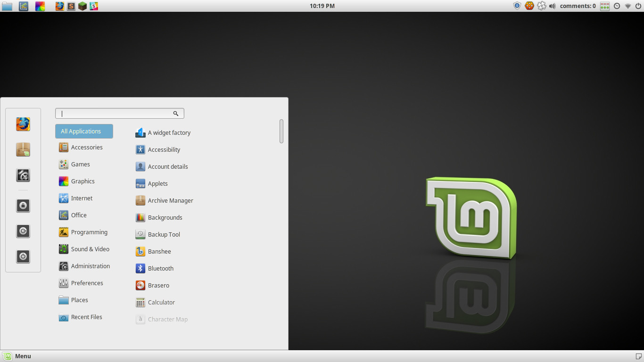Launch Firefox from the menu sidebar

point(23,124)
